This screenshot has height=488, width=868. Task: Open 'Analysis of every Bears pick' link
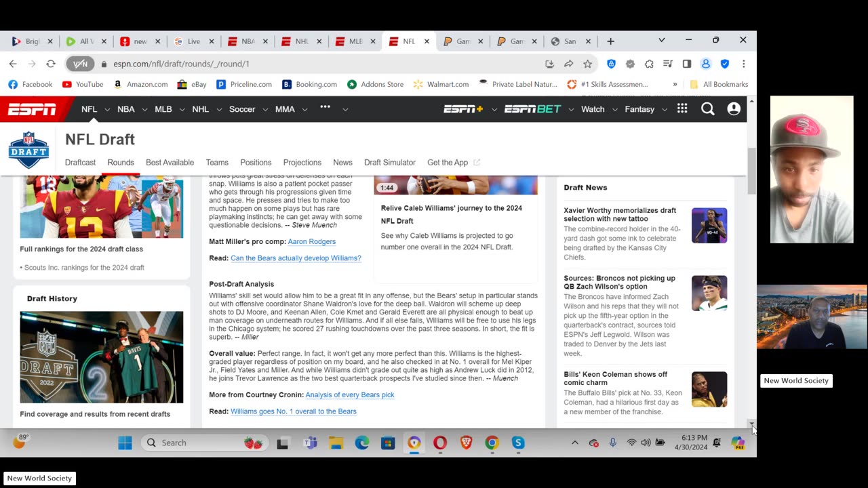[x=350, y=394]
